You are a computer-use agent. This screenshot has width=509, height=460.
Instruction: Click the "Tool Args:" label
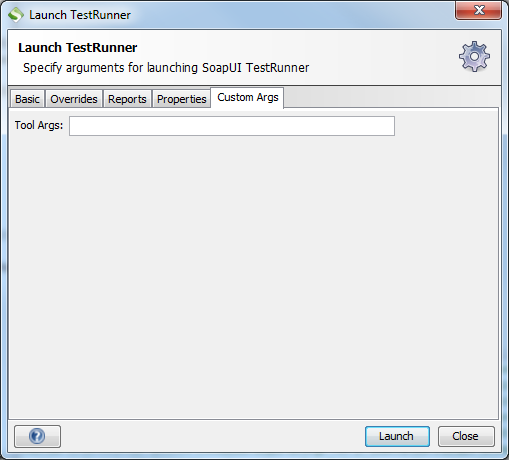(39, 125)
